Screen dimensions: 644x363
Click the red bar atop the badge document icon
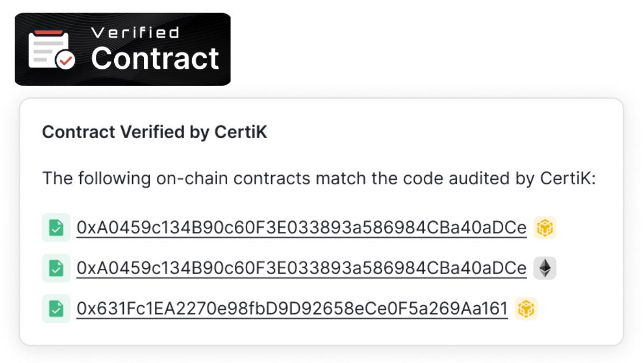[49, 33]
